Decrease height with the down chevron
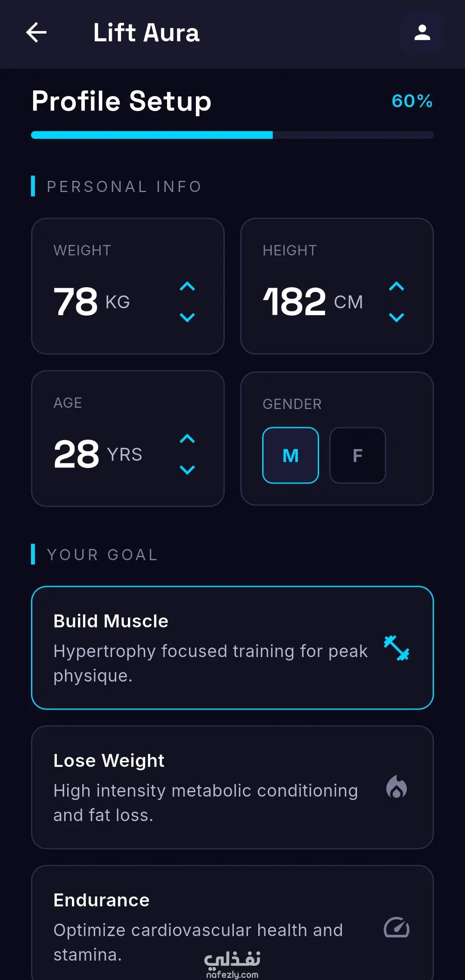Image resolution: width=465 pixels, height=980 pixels. (397, 317)
